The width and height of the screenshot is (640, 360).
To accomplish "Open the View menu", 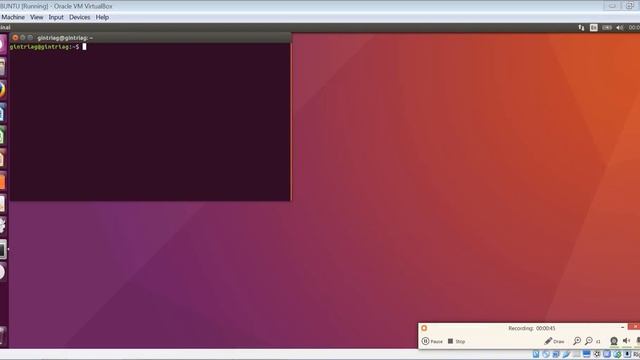I will (36, 17).
